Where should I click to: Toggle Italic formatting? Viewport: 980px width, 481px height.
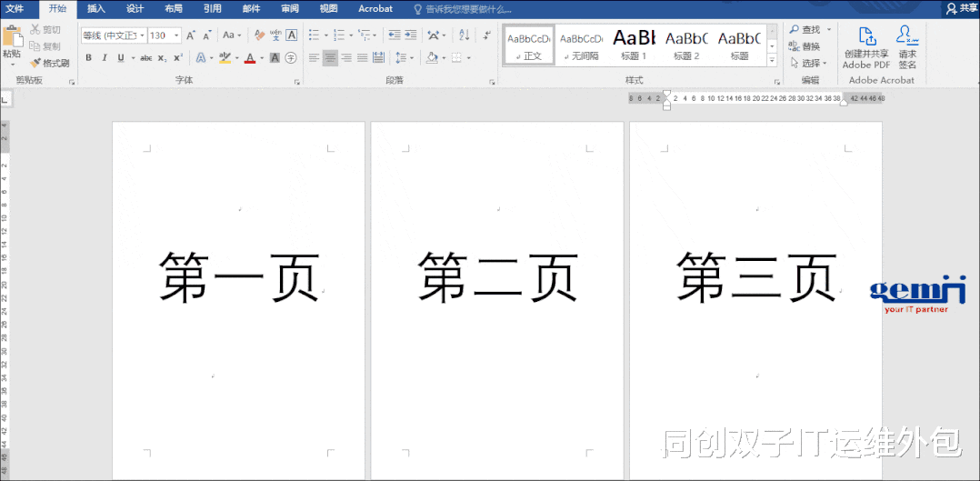point(105,57)
